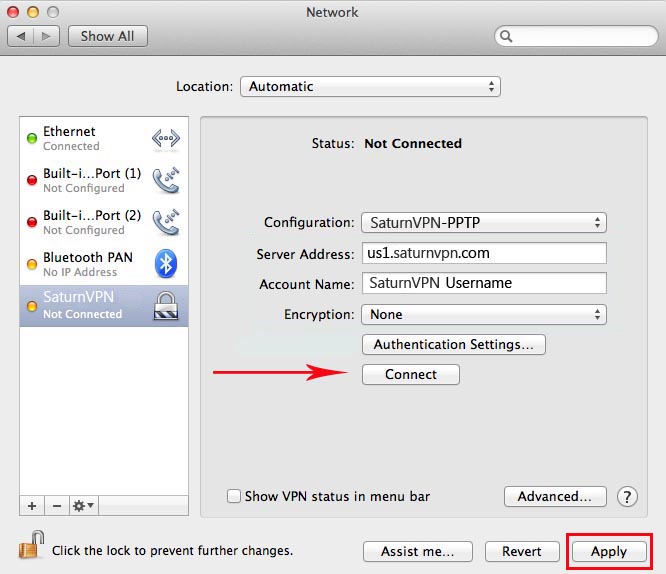Viewport: 666px width, 574px height.
Task: Select Built-i...Port (2) service
Action: (104, 222)
